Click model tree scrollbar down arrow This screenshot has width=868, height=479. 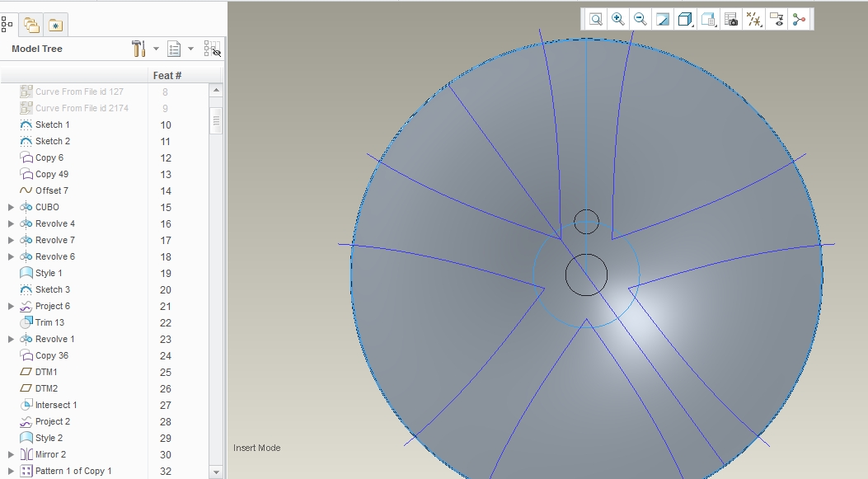click(x=216, y=472)
